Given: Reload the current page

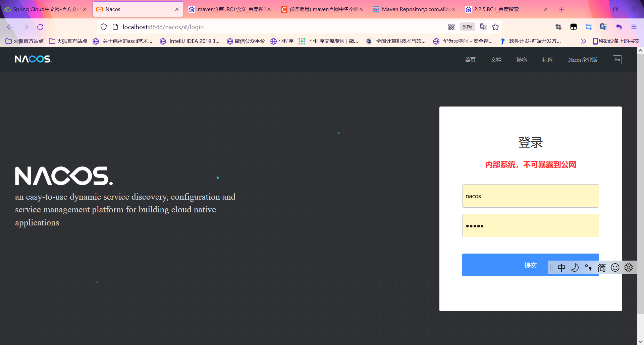Looking at the screenshot, I should click(x=40, y=27).
